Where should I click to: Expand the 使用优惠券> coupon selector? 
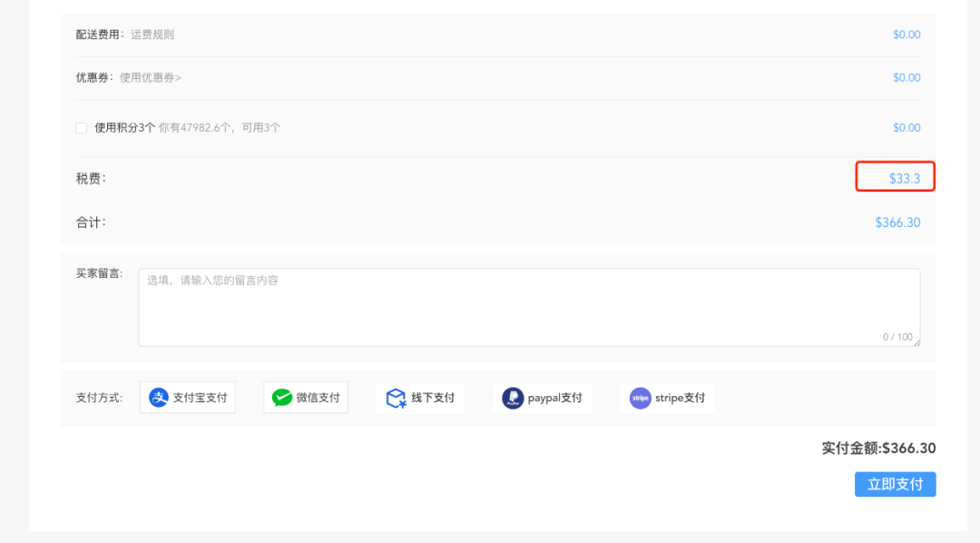[151, 78]
